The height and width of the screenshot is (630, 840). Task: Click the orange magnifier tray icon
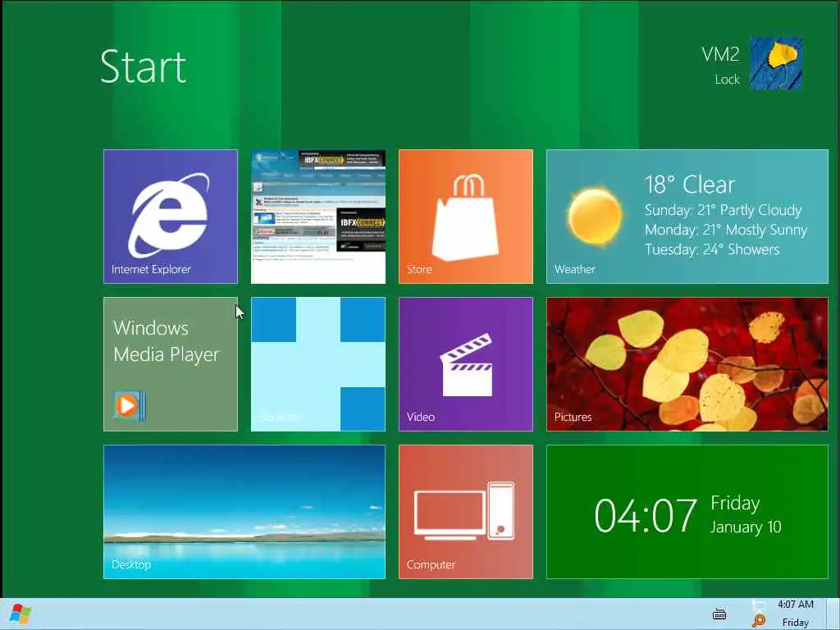point(759,621)
